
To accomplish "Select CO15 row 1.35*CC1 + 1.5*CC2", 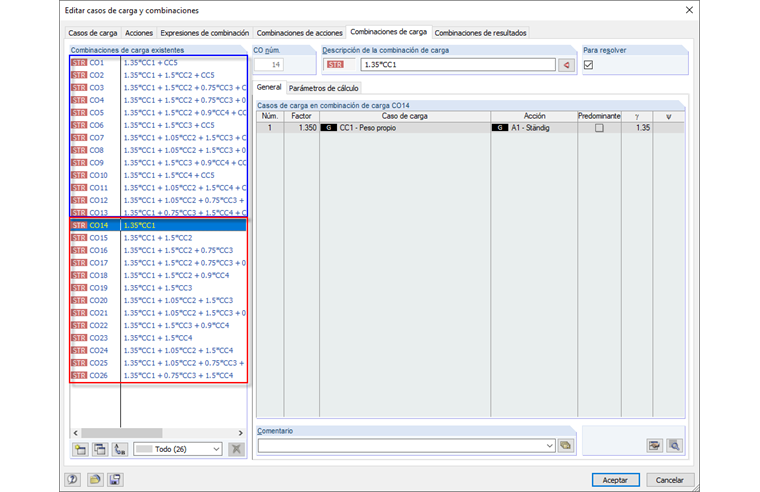I will click(x=158, y=238).
